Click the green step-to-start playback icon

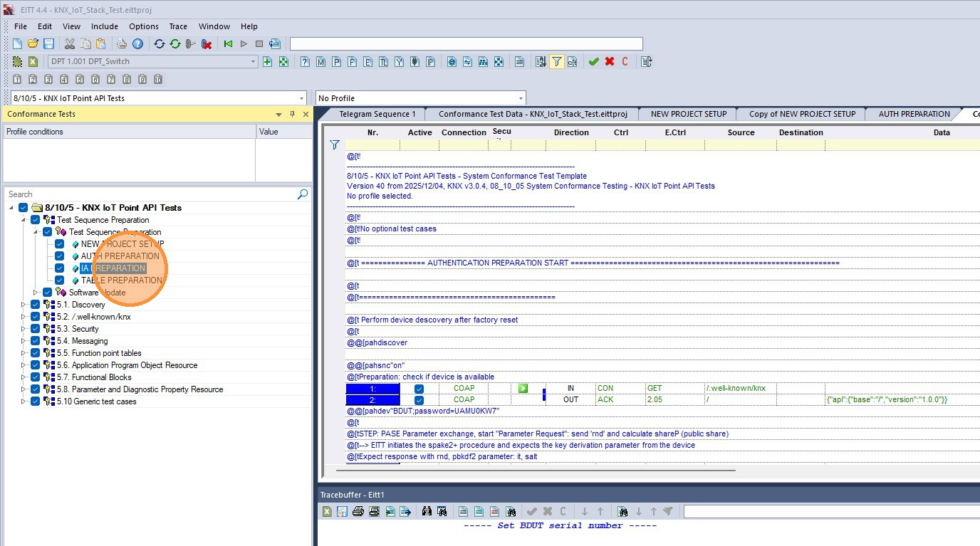[228, 44]
